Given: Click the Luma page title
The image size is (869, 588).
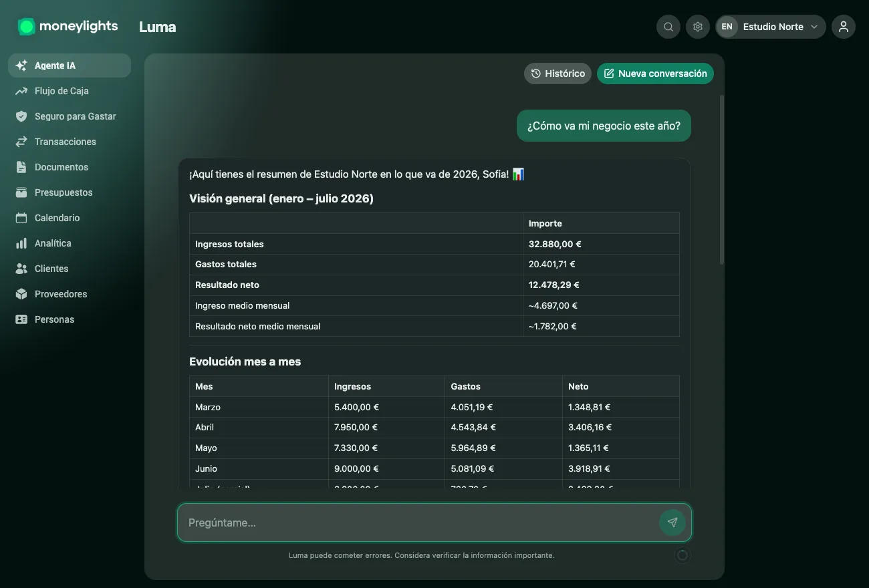Looking at the screenshot, I should 158,27.
